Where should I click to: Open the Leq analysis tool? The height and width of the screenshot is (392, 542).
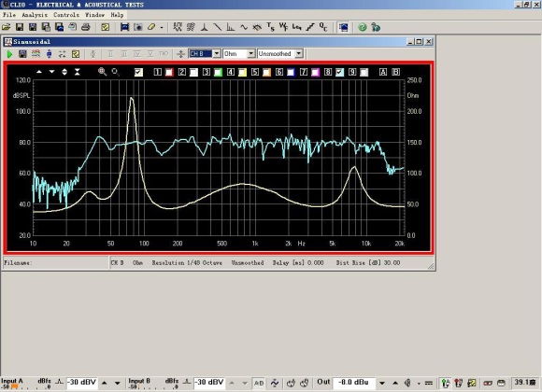[x=296, y=27]
